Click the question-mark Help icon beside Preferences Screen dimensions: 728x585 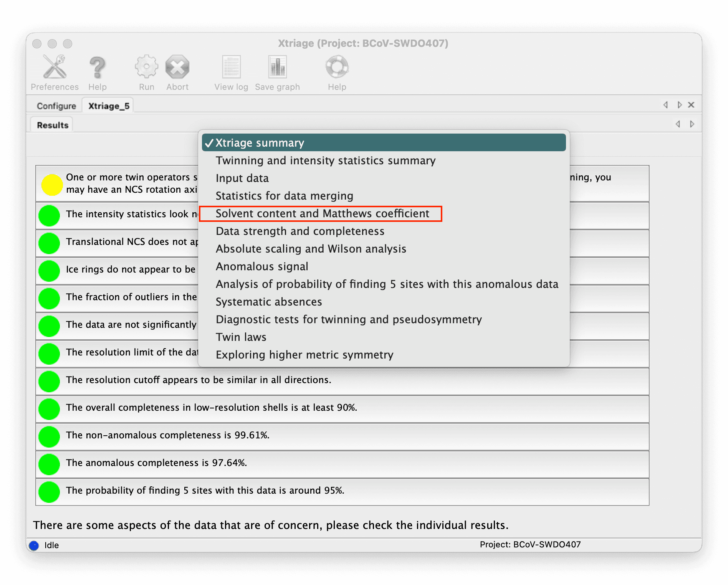(x=97, y=67)
